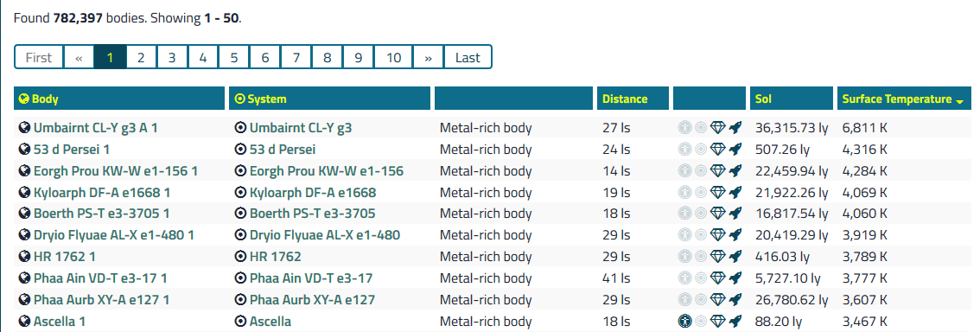Click the person icon in the Ascella 1 row
Screen dimensions: 980x332
pyautogui.click(x=685, y=322)
